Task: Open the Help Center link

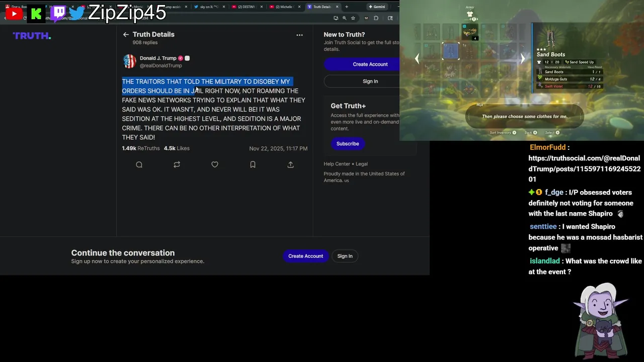Action: [x=338, y=164]
